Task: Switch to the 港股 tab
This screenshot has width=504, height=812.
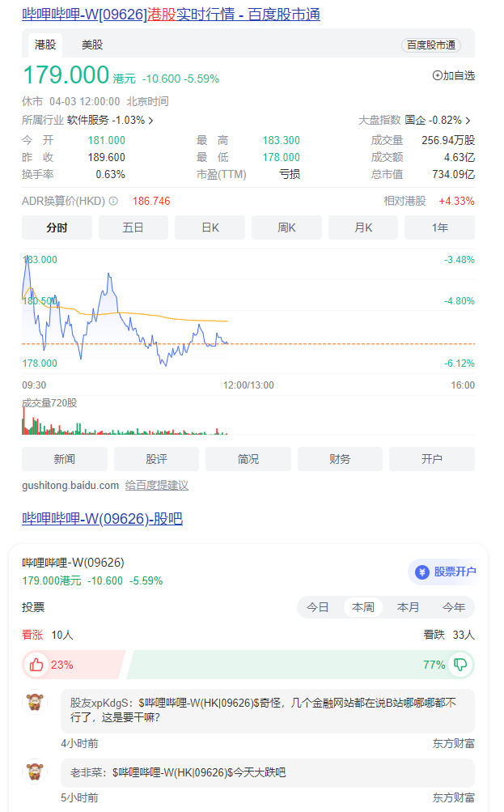Action: 45,45
